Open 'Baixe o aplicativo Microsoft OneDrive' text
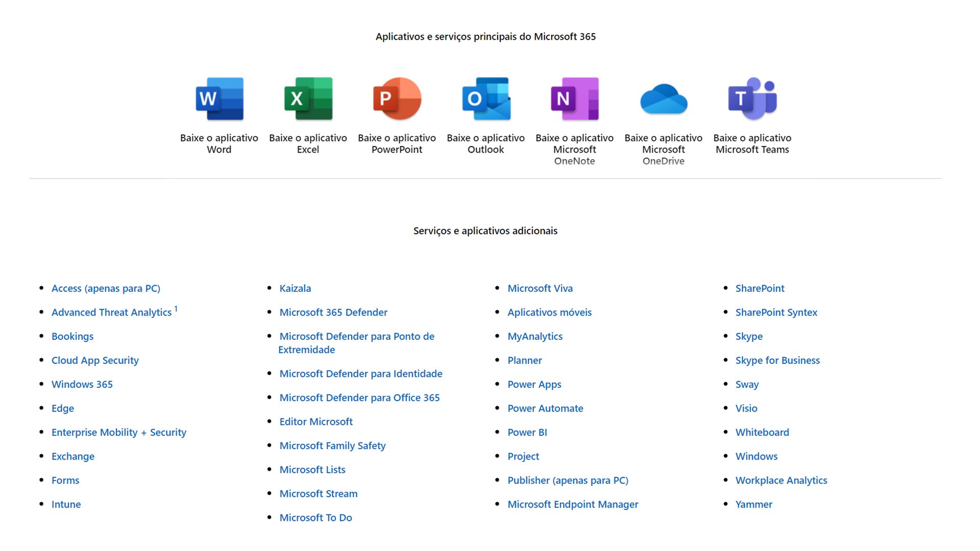The image size is (980, 551). (x=663, y=149)
